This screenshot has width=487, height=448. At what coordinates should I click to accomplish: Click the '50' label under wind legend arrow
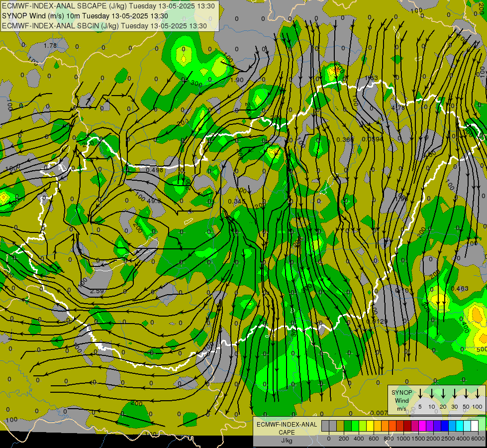tap(466, 407)
